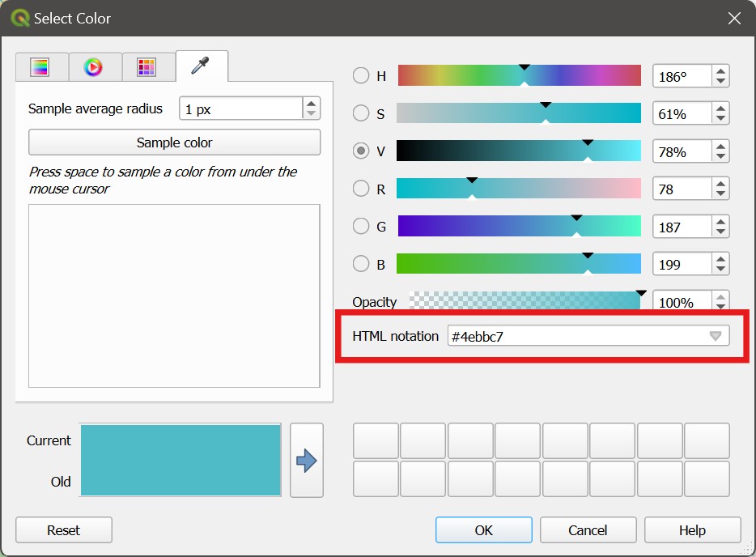The width and height of the screenshot is (756, 557).
Task: Select the R red radio button
Action: point(361,189)
